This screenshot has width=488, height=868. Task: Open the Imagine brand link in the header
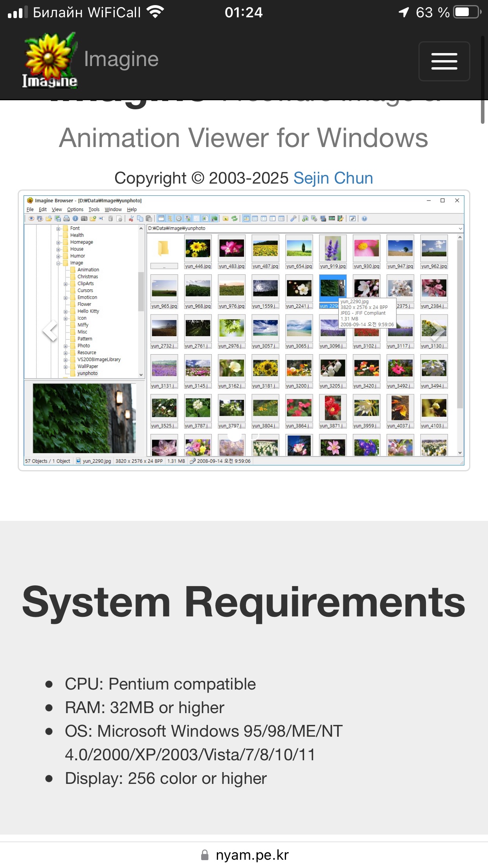(121, 59)
